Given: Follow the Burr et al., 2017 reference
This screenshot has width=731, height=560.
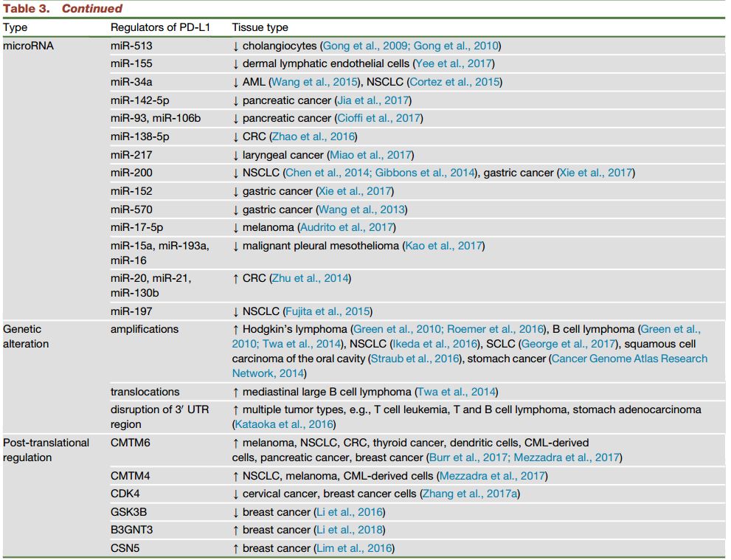Looking at the screenshot, I should pos(468,458).
